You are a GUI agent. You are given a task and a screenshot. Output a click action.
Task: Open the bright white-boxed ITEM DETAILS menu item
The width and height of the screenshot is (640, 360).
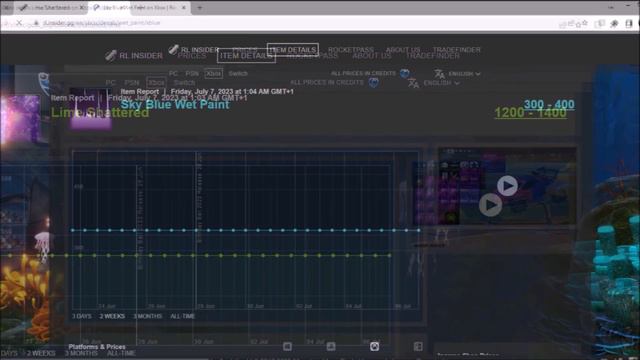293,50
